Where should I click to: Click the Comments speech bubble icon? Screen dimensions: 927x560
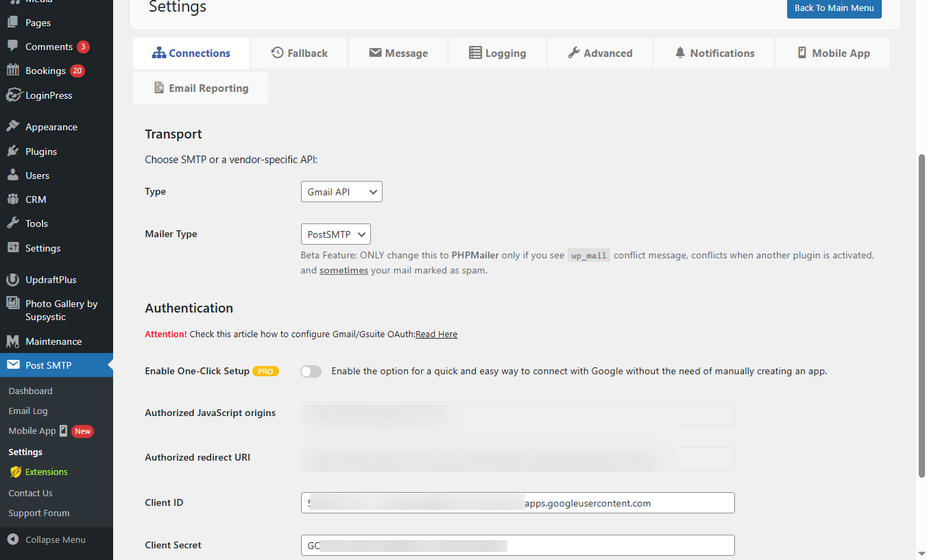(x=13, y=47)
